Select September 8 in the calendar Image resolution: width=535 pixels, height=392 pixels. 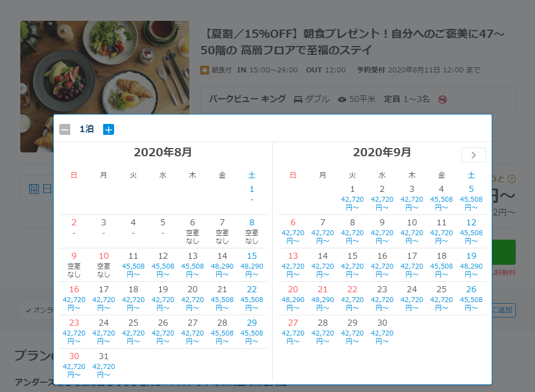click(352, 231)
